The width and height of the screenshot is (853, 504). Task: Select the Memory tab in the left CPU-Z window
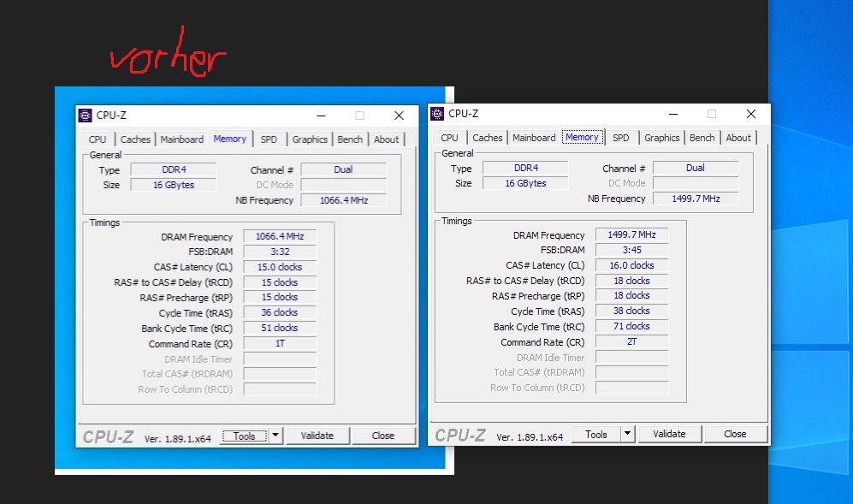229,139
